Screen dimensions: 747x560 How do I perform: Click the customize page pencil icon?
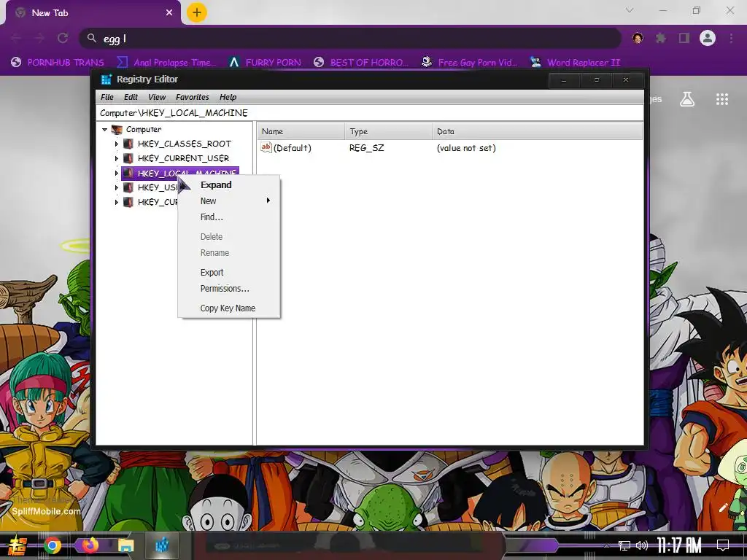tap(723, 507)
